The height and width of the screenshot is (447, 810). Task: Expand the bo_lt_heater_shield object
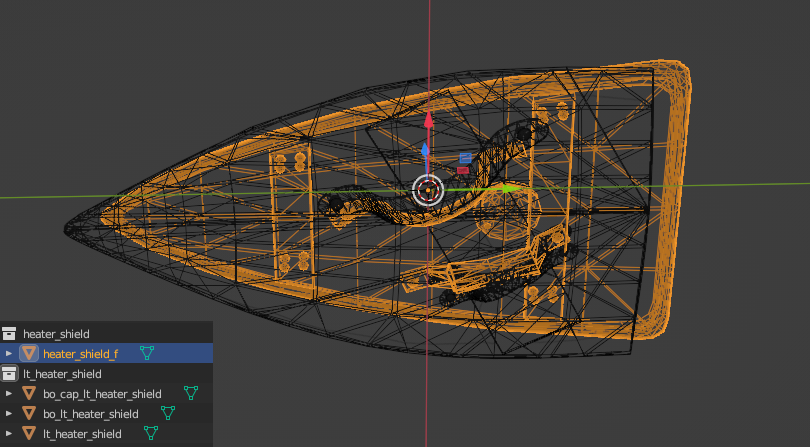[9, 413]
